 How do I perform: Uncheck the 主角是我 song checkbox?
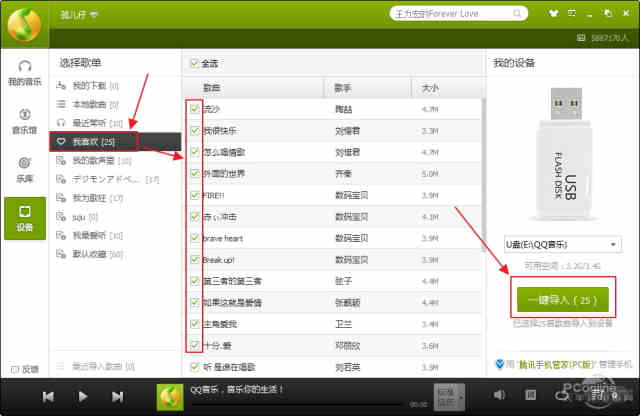pos(195,324)
